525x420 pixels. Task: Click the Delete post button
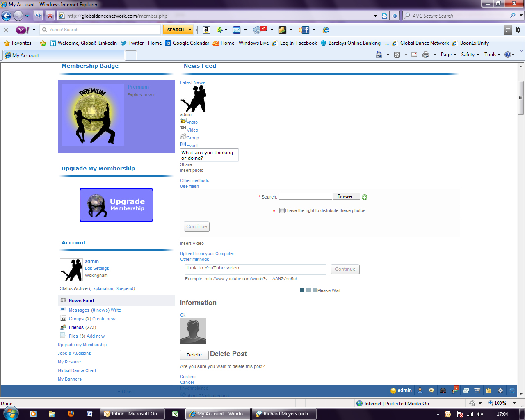[194, 355]
